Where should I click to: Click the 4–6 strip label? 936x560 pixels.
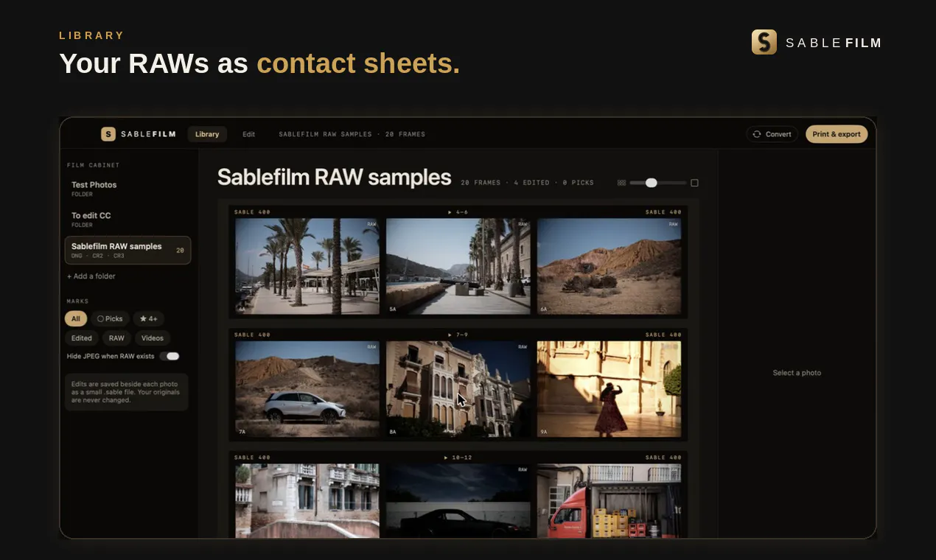(x=458, y=212)
